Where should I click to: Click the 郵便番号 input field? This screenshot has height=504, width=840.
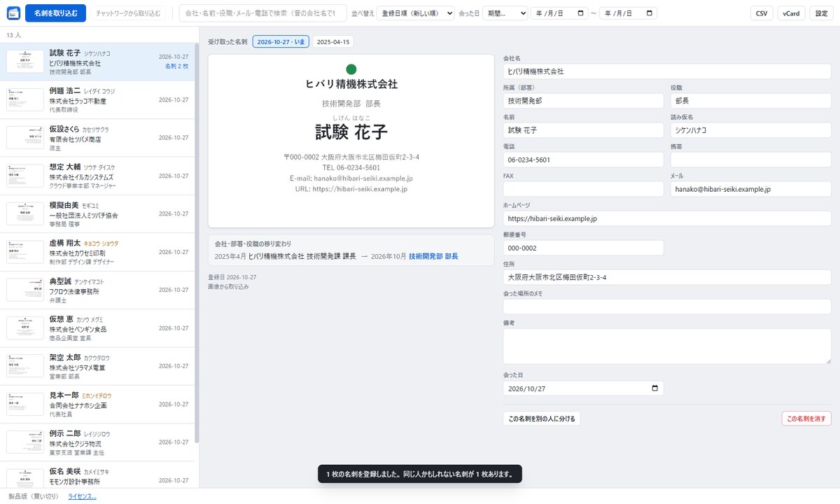(x=583, y=248)
